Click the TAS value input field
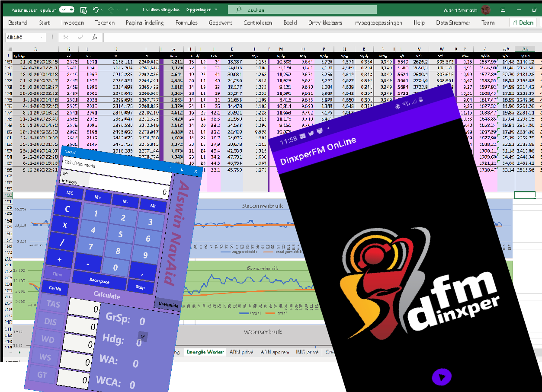This screenshot has height=392, width=542. point(84,309)
